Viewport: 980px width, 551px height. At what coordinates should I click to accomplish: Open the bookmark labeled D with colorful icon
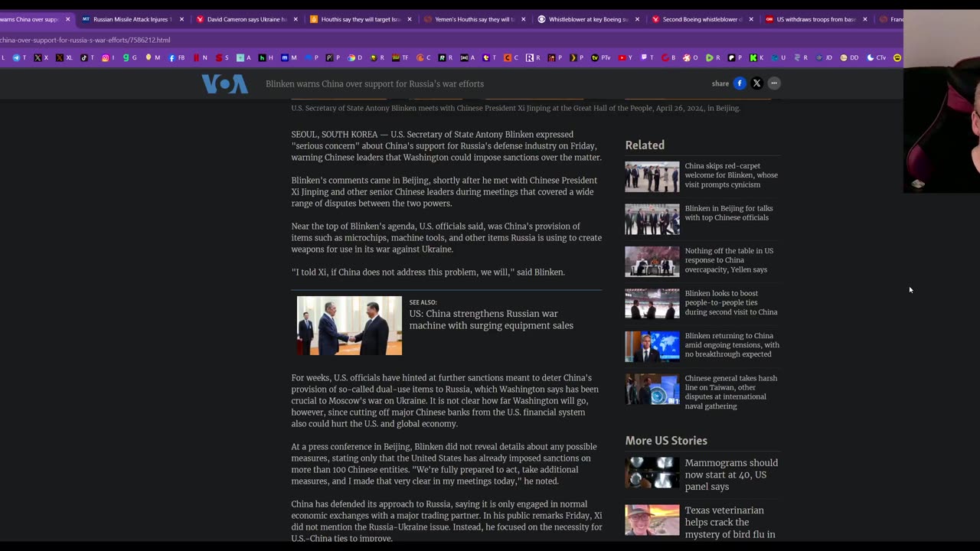click(354, 57)
